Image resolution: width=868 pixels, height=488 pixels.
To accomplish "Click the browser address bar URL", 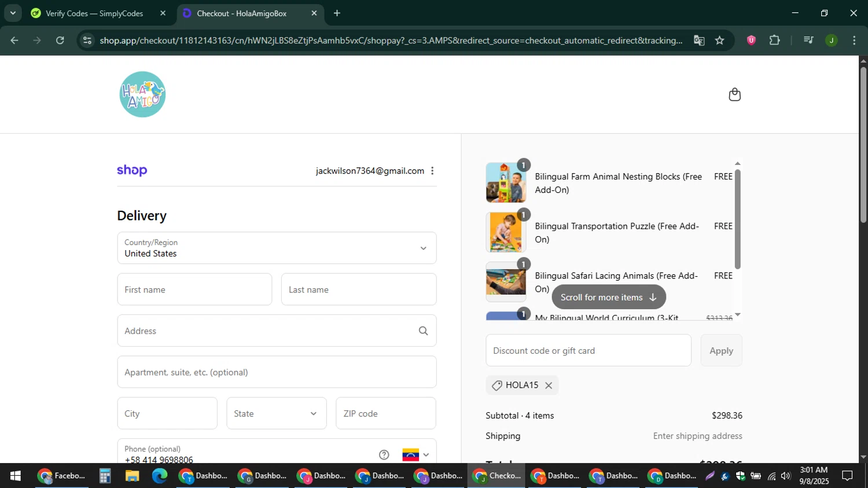I will (x=391, y=41).
